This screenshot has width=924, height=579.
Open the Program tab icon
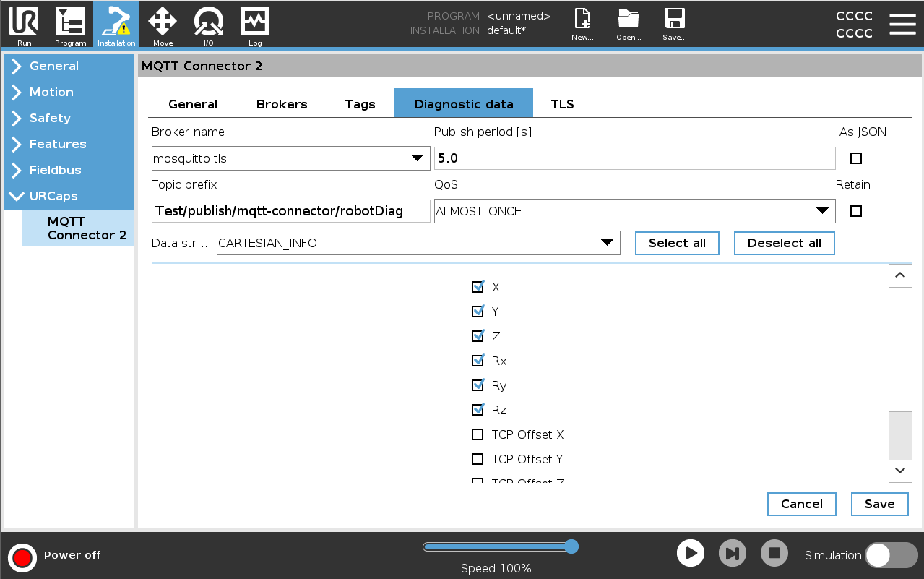70,24
